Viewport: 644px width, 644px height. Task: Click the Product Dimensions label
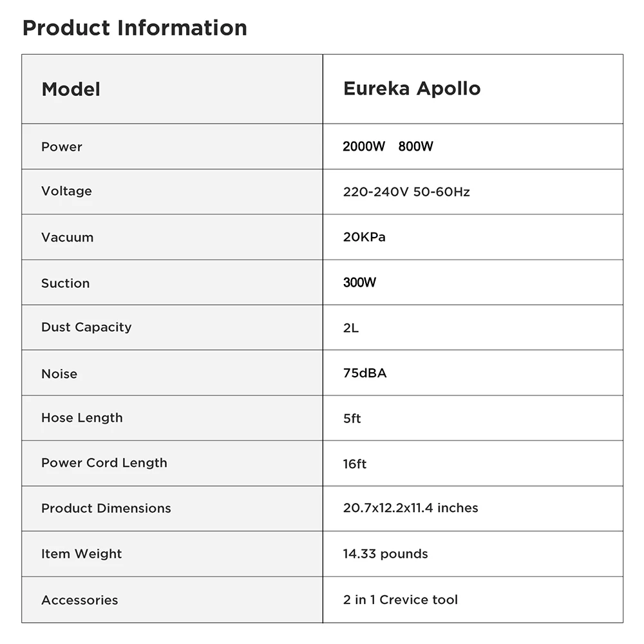(x=106, y=509)
